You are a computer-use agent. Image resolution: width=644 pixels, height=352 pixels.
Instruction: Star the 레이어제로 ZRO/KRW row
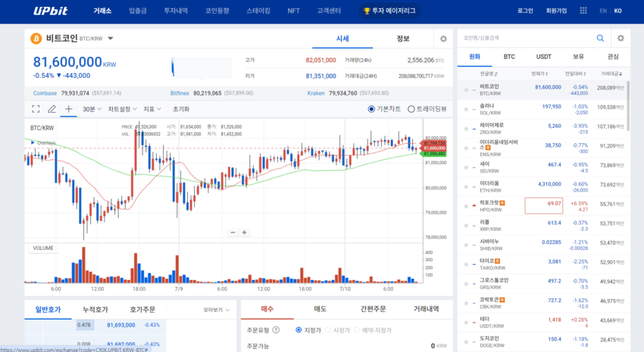click(x=466, y=129)
